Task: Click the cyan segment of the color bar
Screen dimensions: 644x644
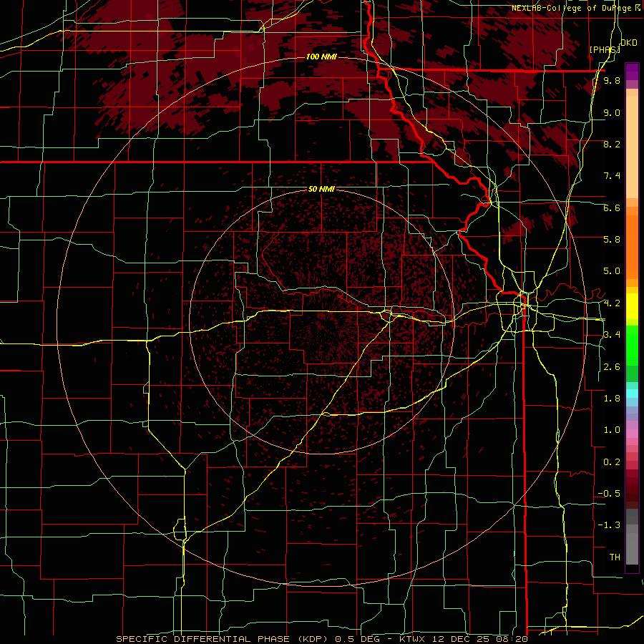Action: 632,394
